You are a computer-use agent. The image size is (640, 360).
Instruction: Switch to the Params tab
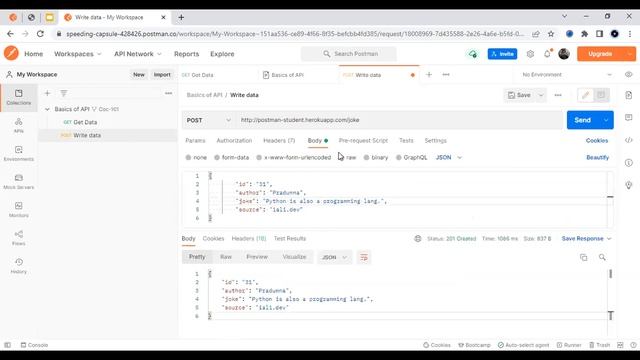(195, 140)
